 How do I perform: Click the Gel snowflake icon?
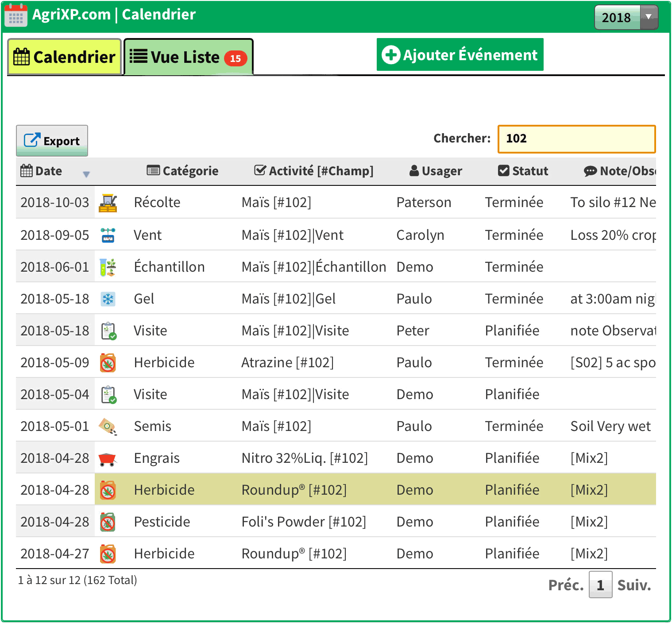click(x=108, y=299)
